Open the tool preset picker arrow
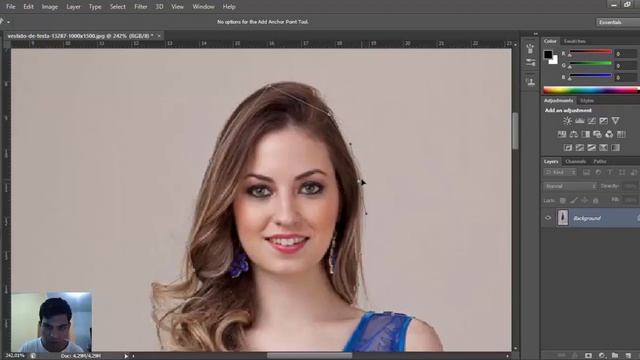Image resolution: width=640 pixels, height=360 pixels. point(9,22)
